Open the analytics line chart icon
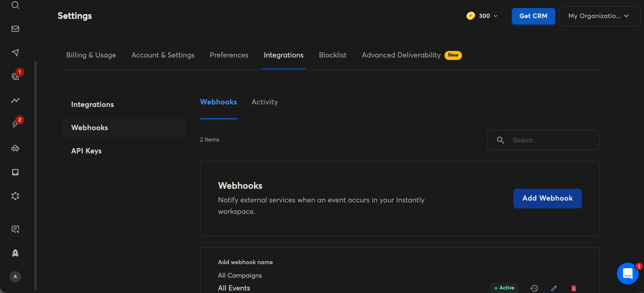The width and height of the screenshot is (644, 293). [15, 100]
